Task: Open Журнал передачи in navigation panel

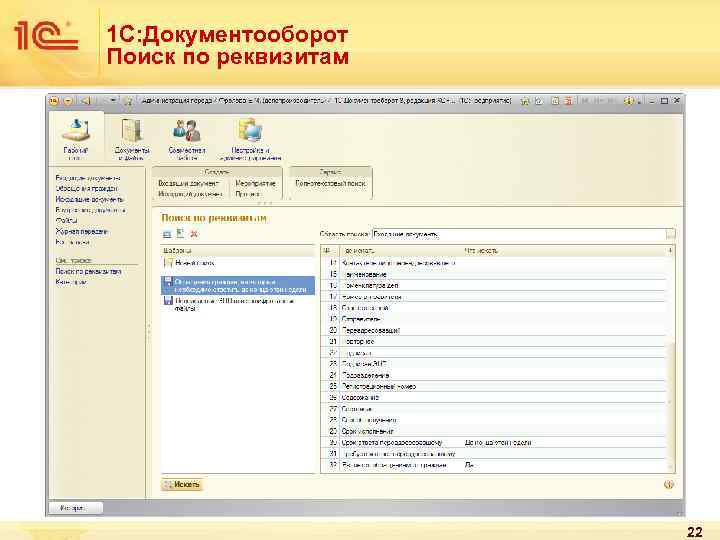Action: pyautogui.click(x=82, y=231)
